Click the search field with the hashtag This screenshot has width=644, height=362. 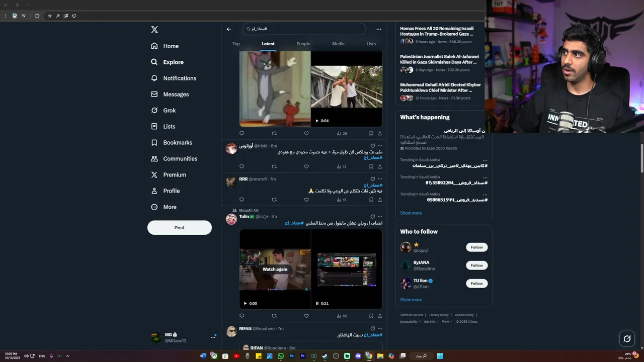304,29
